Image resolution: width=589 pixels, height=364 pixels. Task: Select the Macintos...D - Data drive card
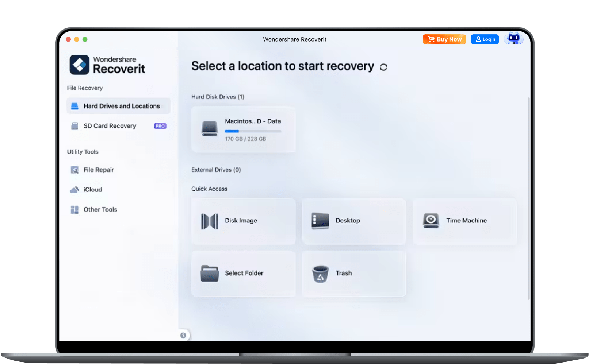tap(244, 129)
